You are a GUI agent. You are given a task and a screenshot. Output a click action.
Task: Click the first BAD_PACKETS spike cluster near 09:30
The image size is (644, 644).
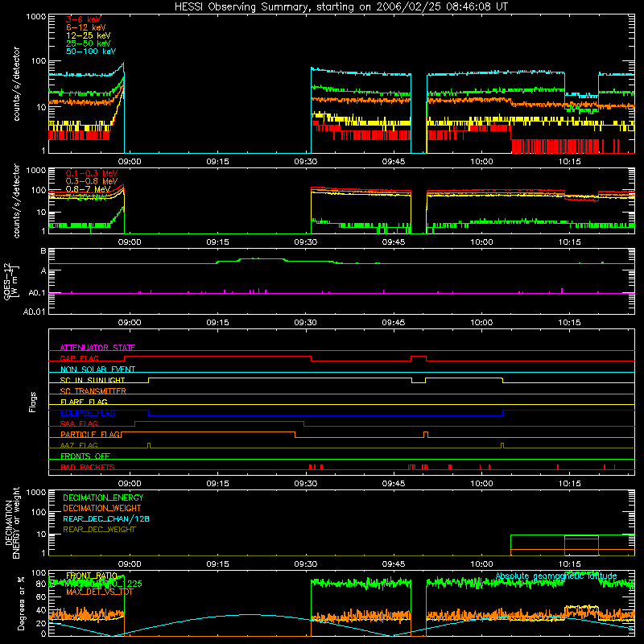pyautogui.click(x=316, y=467)
